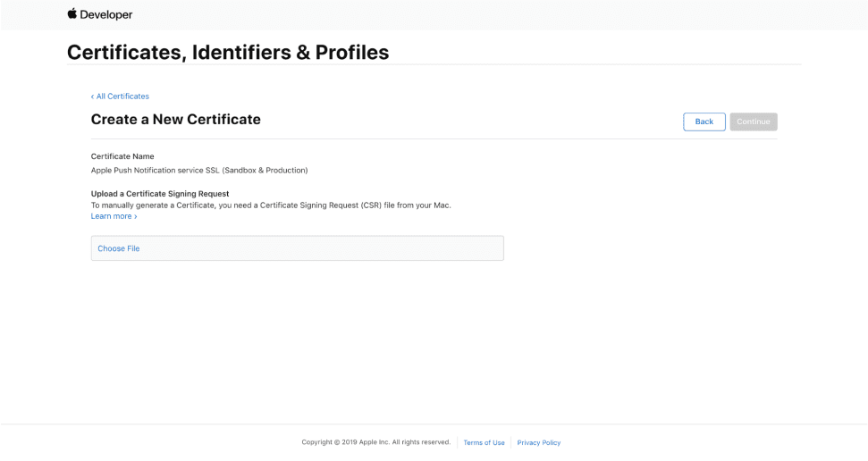
Task: Click the copyright notice in footer
Action: (x=375, y=442)
